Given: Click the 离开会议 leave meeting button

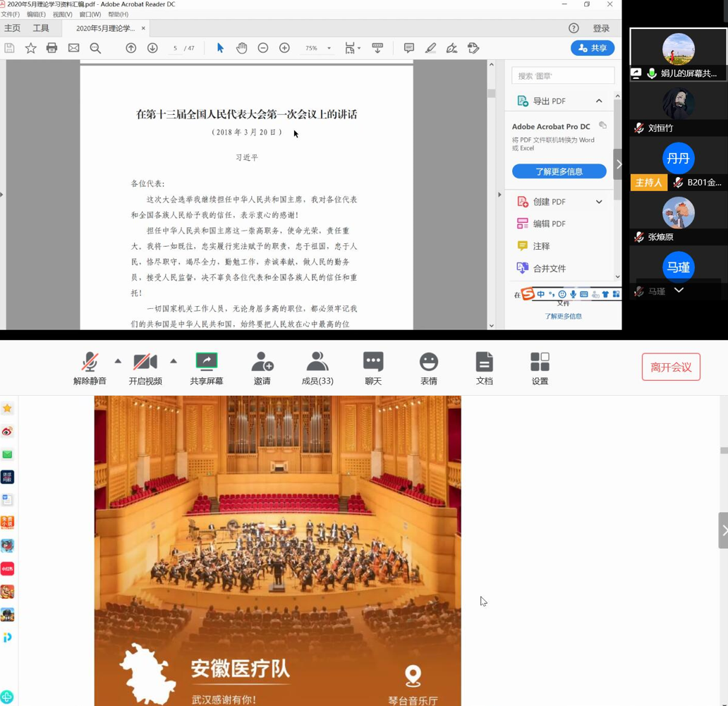Looking at the screenshot, I should [670, 367].
